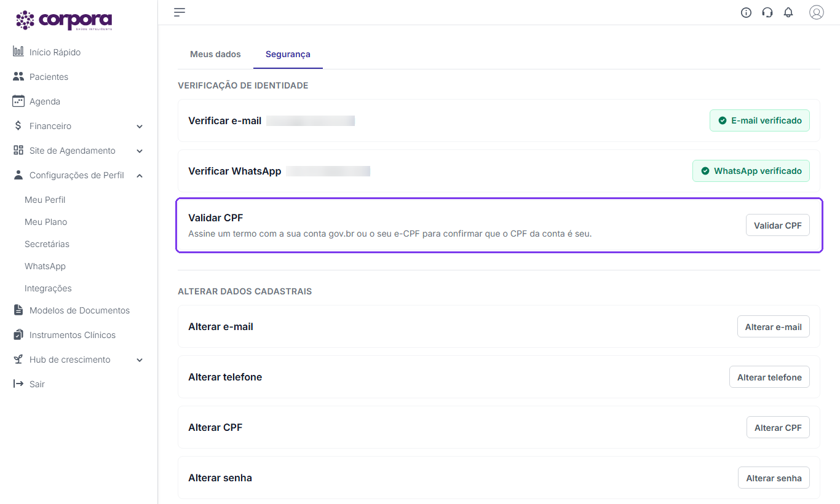
Task: Click the Início Rápido label
Action: coord(55,52)
